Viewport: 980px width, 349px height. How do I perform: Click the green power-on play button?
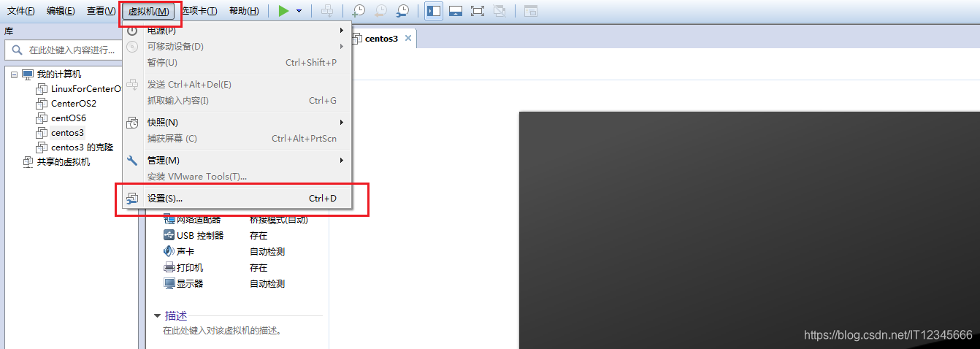(284, 11)
